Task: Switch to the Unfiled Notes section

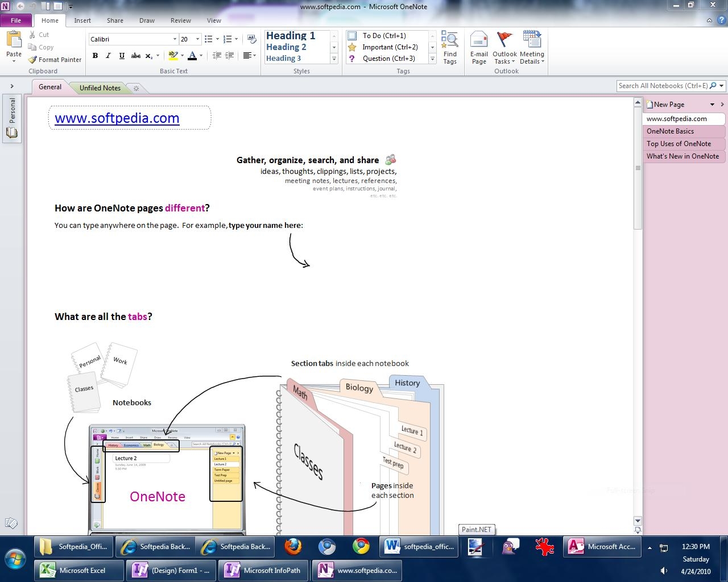Action: pyautogui.click(x=100, y=88)
